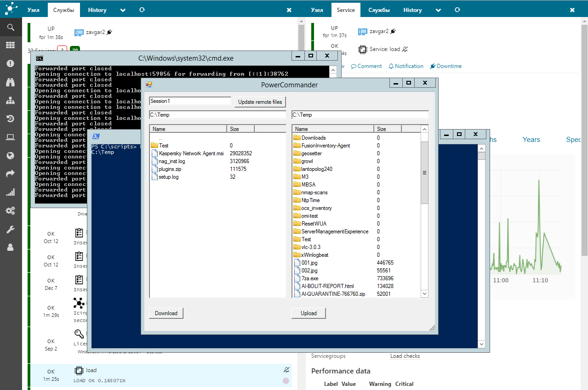Click the scrollbar thumb of the right file list
This screenshot has height=390, width=588.
[x=424, y=172]
